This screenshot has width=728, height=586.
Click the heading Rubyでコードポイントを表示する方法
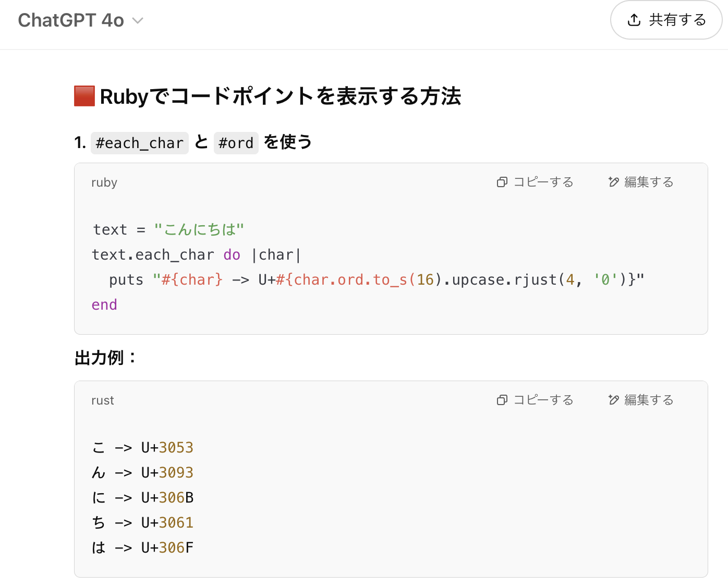280,96
